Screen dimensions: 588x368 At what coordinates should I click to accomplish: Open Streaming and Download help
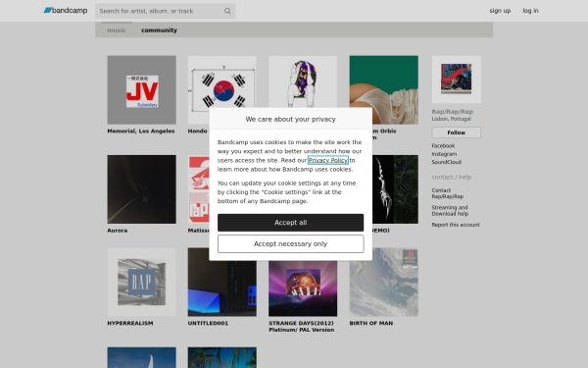(450, 211)
